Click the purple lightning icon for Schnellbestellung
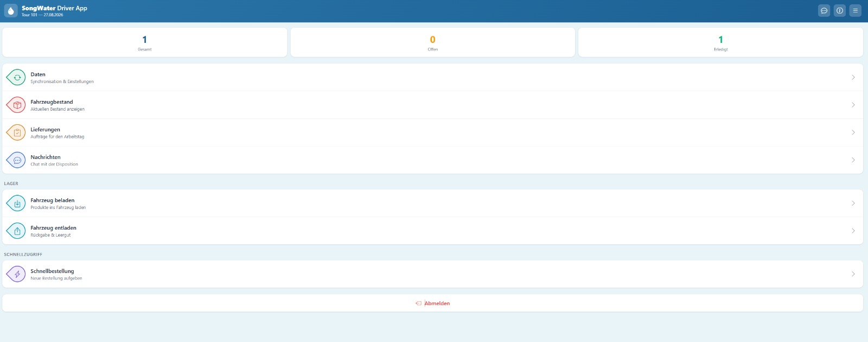 16,274
